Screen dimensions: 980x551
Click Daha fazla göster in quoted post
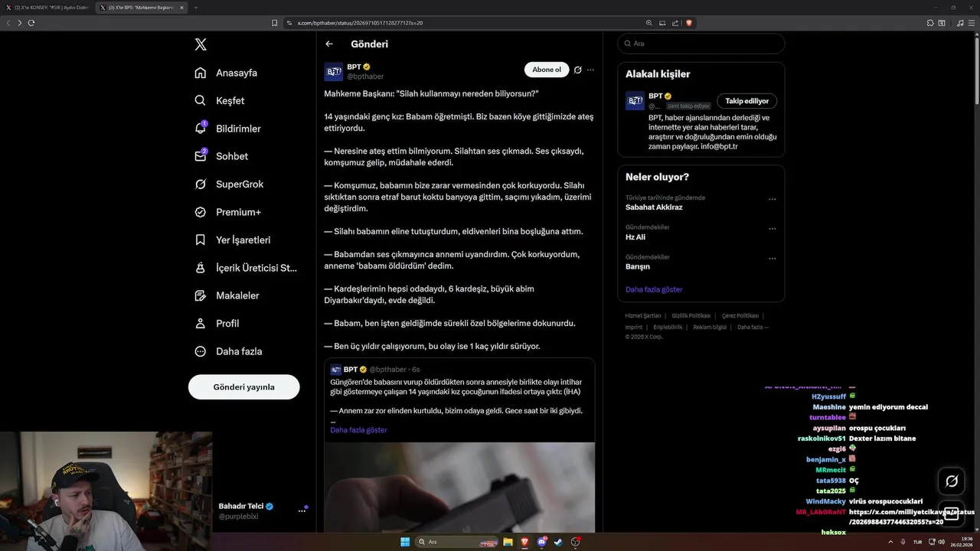pos(358,430)
